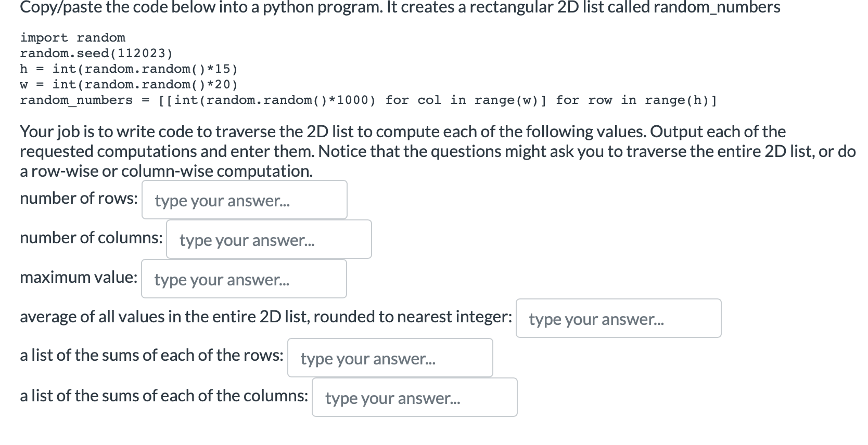Click the sums of rows answer field
The height and width of the screenshot is (445, 868).
pyautogui.click(x=390, y=358)
